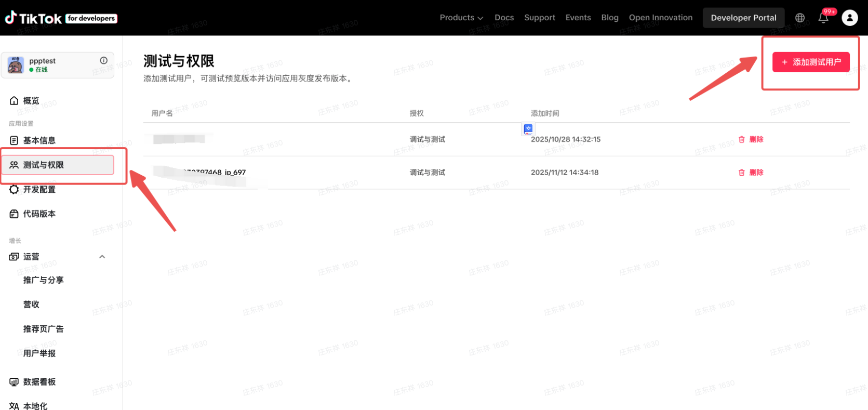Open the Docs menu item
The height and width of the screenshot is (410, 868).
pyautogui.click(x=504, y=18)
